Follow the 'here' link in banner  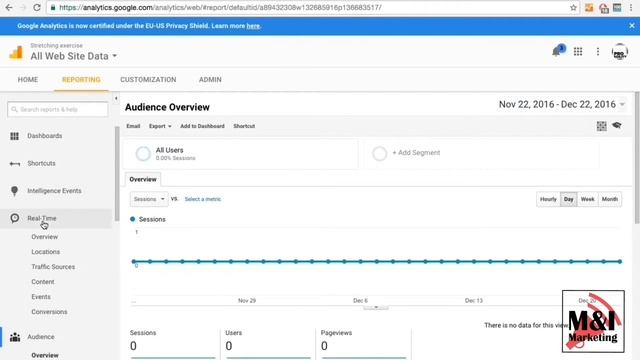(253, 26)
